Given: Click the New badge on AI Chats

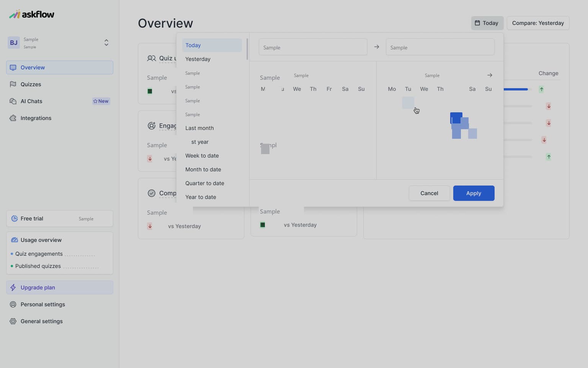Looking at the screenshot, I should click(101, 101).
